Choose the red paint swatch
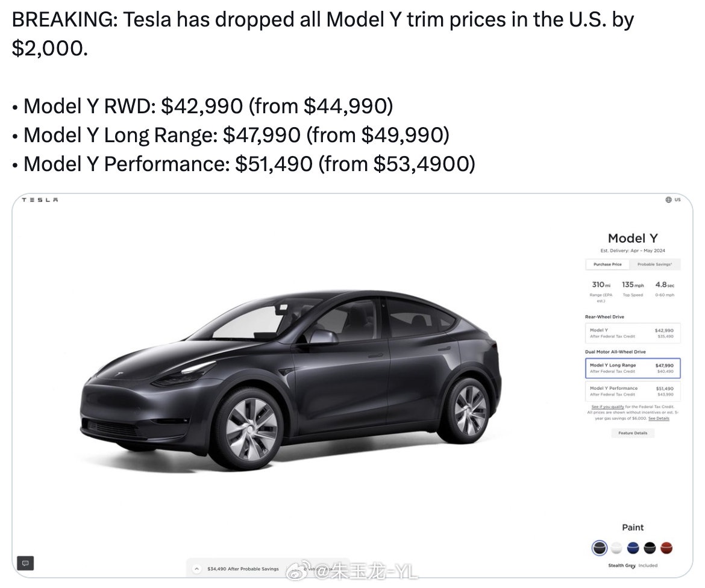 (666, 548)
